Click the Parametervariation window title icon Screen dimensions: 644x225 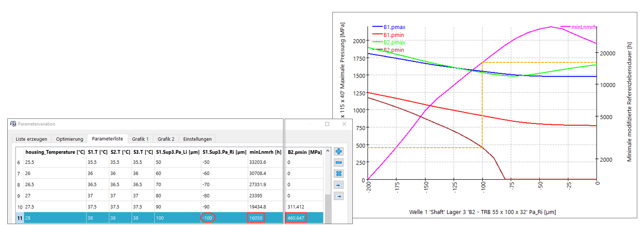coord(13,124)
